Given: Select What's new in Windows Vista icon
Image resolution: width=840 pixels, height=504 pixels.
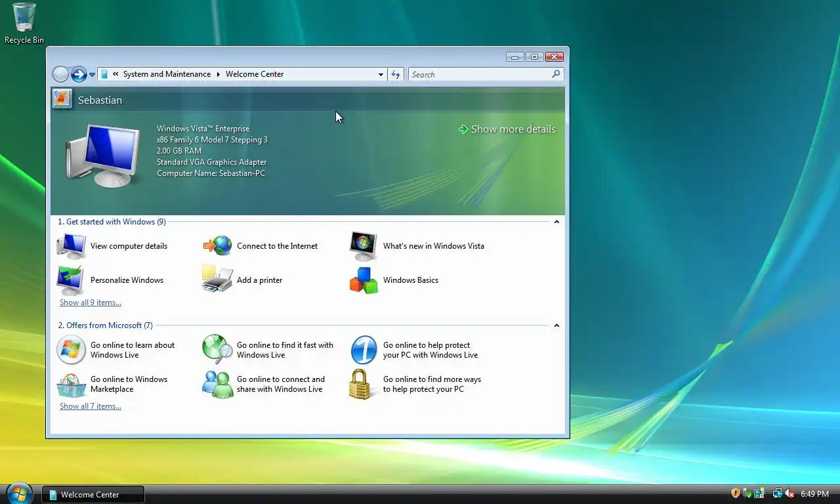Looking at the screenshot, I should [x=364, y=246].
